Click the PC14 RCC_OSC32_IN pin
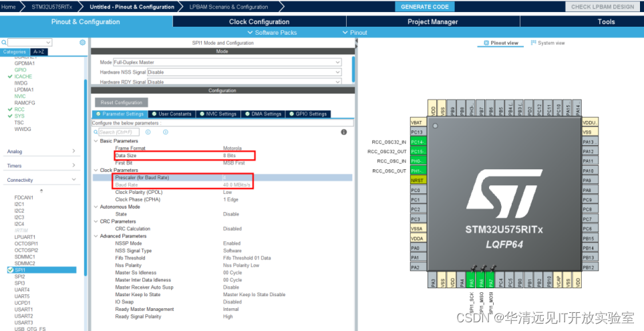Screen dimensions: 644x331 click(418, 142)
